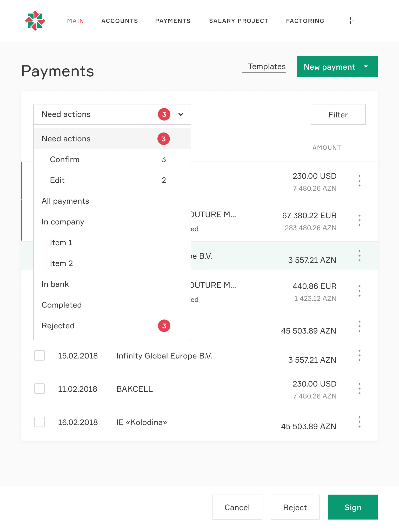
Task: Tick the checkbox for 15.02.2018 payment
Action: pyautogui.click(x=39, y=355)
